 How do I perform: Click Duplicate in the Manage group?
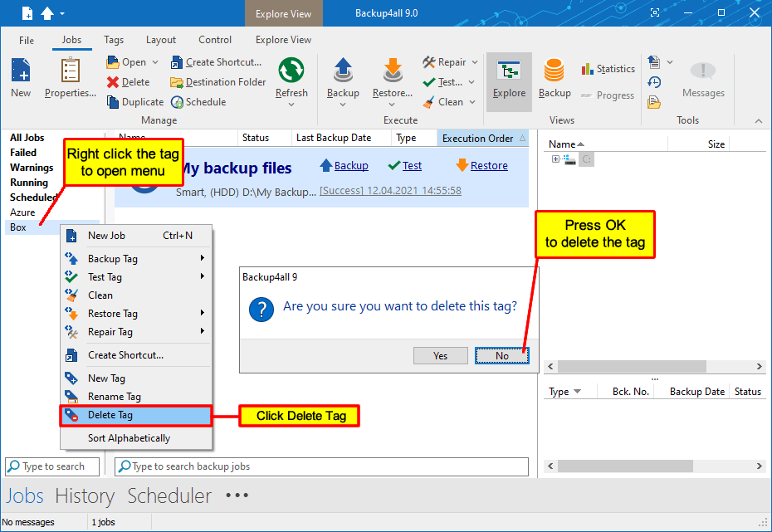[135, 102]
